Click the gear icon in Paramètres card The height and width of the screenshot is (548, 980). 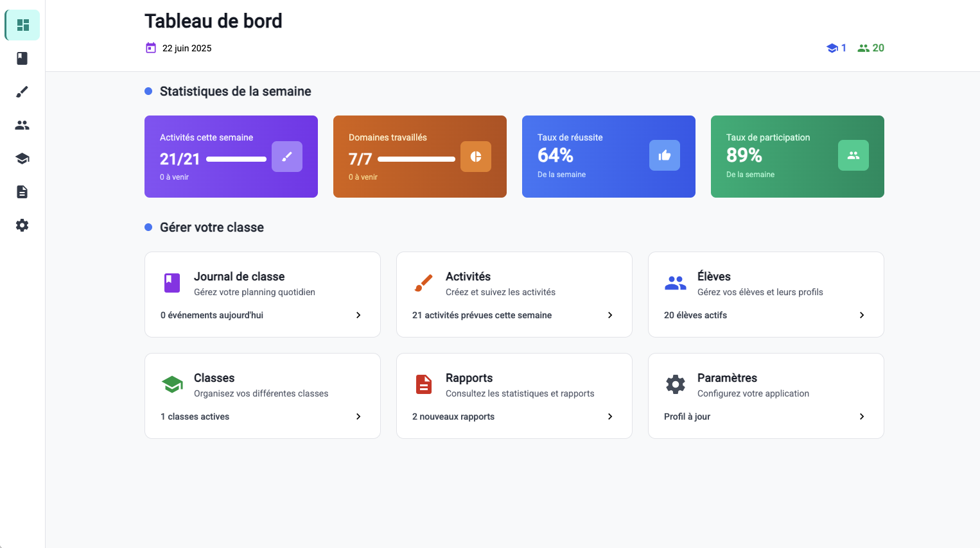coord(676,384)
